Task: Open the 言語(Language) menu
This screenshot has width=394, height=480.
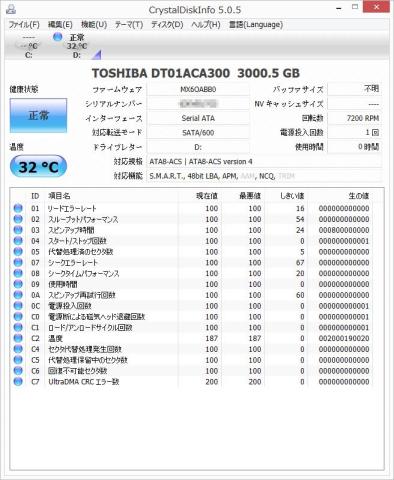Action: [256, 25]
